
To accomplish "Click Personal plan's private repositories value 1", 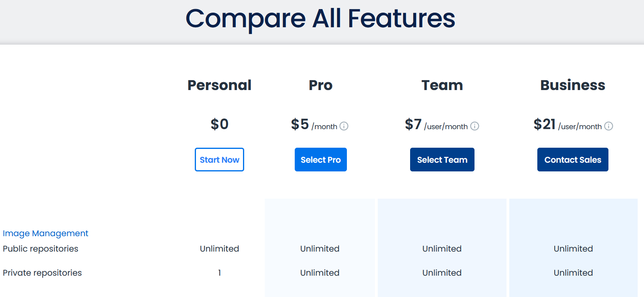I will (x=219, y=273).
